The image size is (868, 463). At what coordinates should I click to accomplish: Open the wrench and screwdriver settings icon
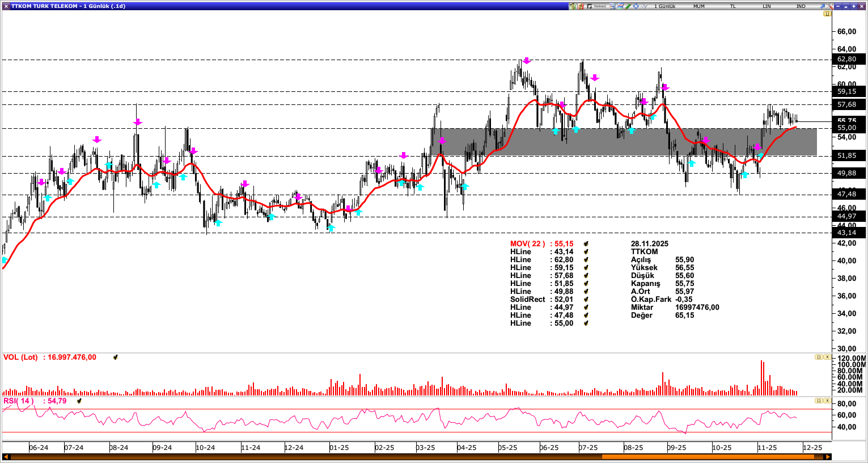(x=829, y=6)
